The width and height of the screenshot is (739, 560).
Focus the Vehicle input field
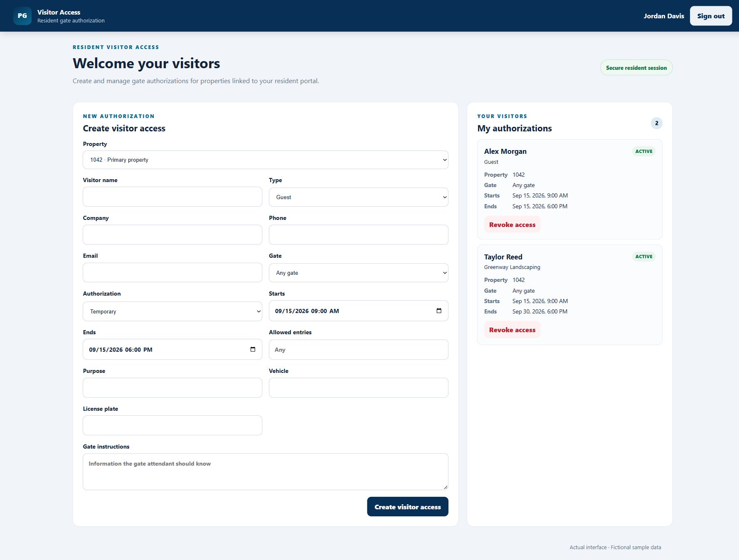click(x=358, y=388)
